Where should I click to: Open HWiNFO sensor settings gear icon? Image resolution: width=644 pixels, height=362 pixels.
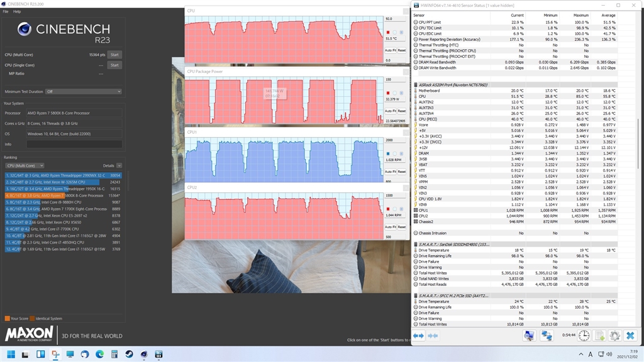pos(614,336)
